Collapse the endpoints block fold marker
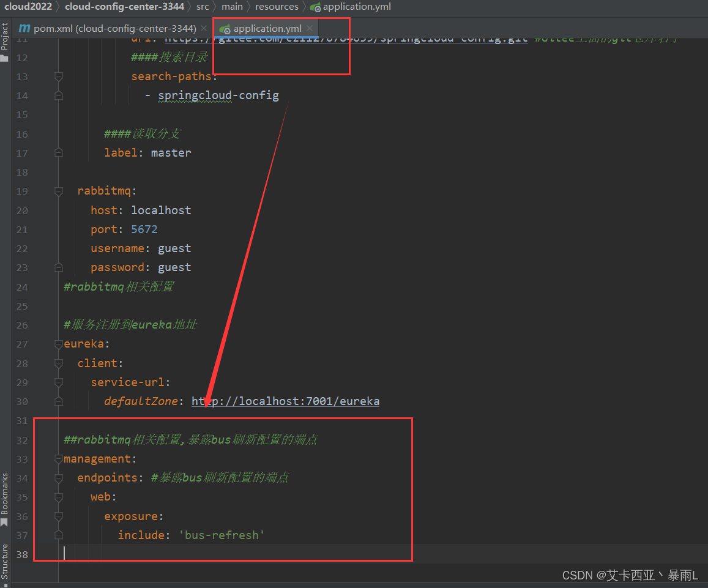 pos(58,478)
